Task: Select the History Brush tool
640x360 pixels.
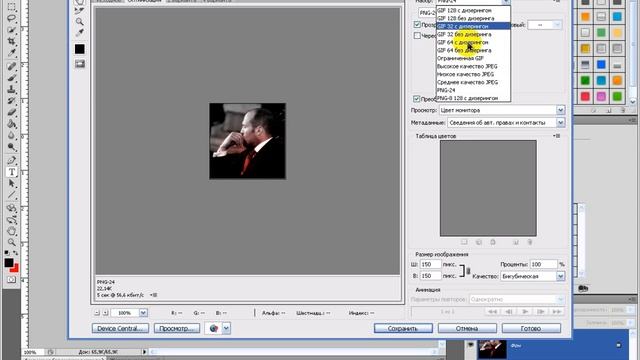Action: 11,100
